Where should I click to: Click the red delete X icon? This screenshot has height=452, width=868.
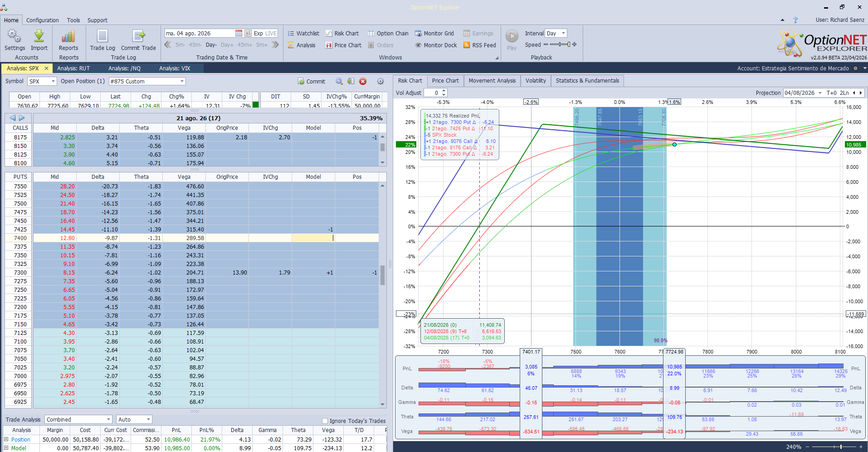363,81
